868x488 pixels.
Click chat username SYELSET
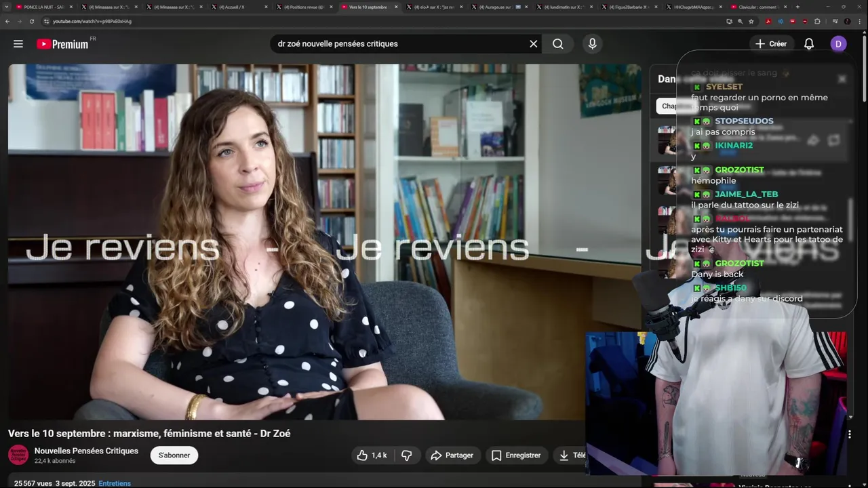click(x=724, y=87)
